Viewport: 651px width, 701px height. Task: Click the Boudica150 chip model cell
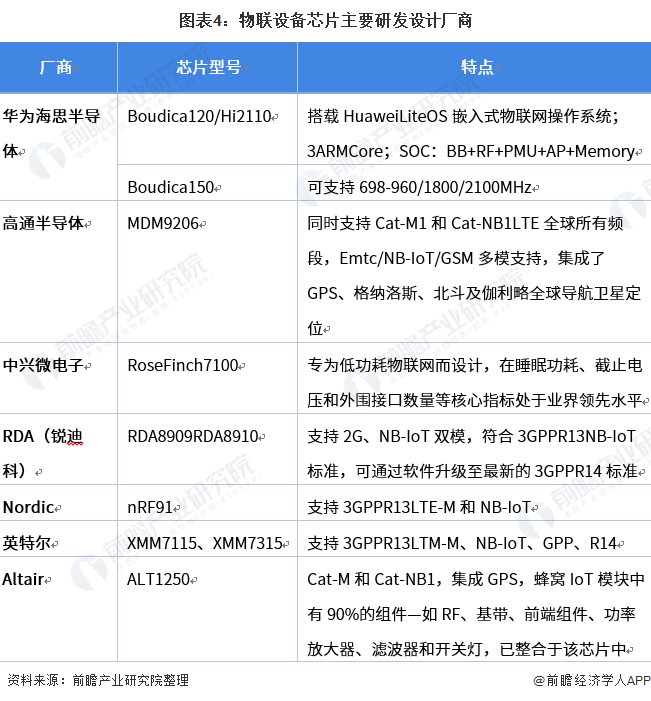coord(207,183)
